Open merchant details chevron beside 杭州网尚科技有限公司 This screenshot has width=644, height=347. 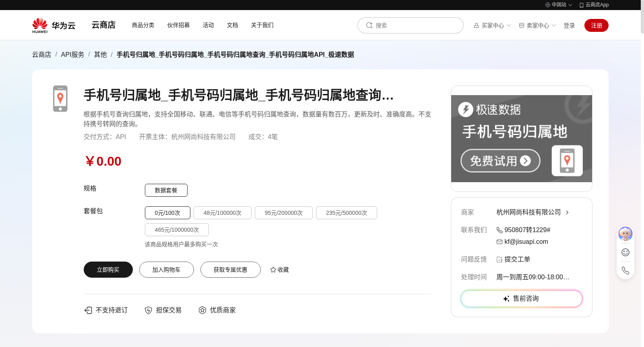point(567,212)
